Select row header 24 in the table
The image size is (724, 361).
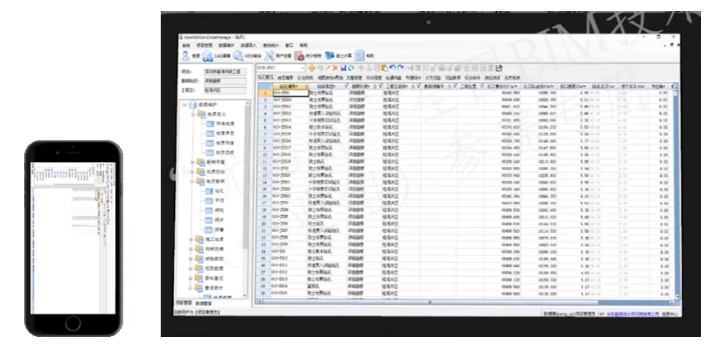tap(265, 252)
